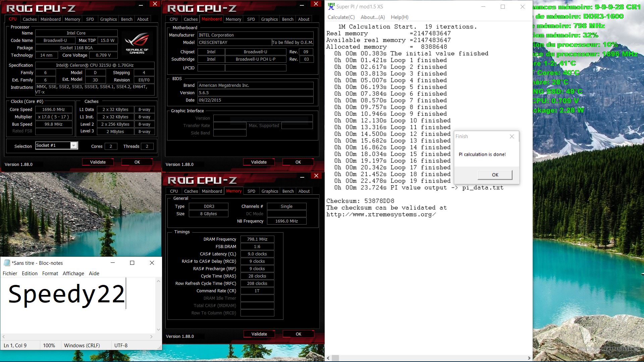
Task: Close the Finish dialog with the X
Action: click(512, 136)
